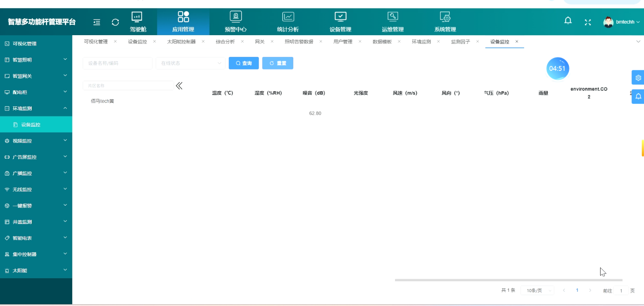Click the 查询 search button

[244, 63]
